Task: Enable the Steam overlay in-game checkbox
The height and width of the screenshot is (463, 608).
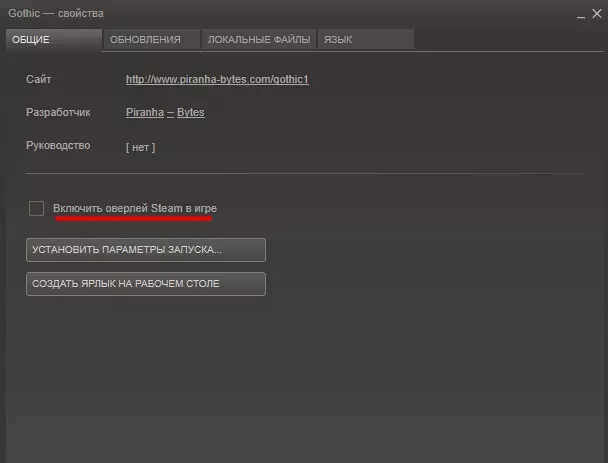Action: click(x=36, y=208)
